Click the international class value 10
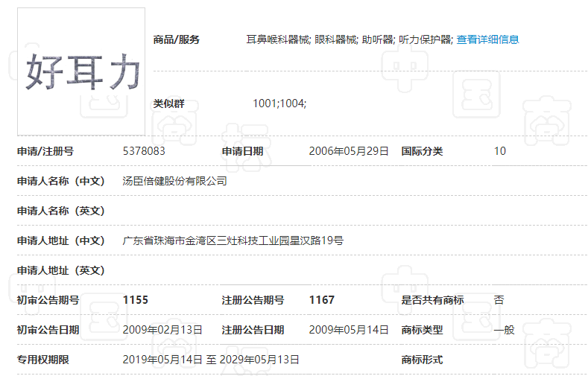Image resolution: width=588 pixels, height=376 pixels. [x=500, y=151]
